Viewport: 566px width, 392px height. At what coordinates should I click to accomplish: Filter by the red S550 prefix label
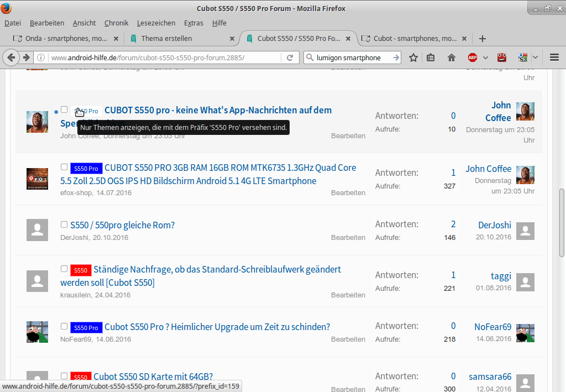pyautogui.click(x=81, y=270)
